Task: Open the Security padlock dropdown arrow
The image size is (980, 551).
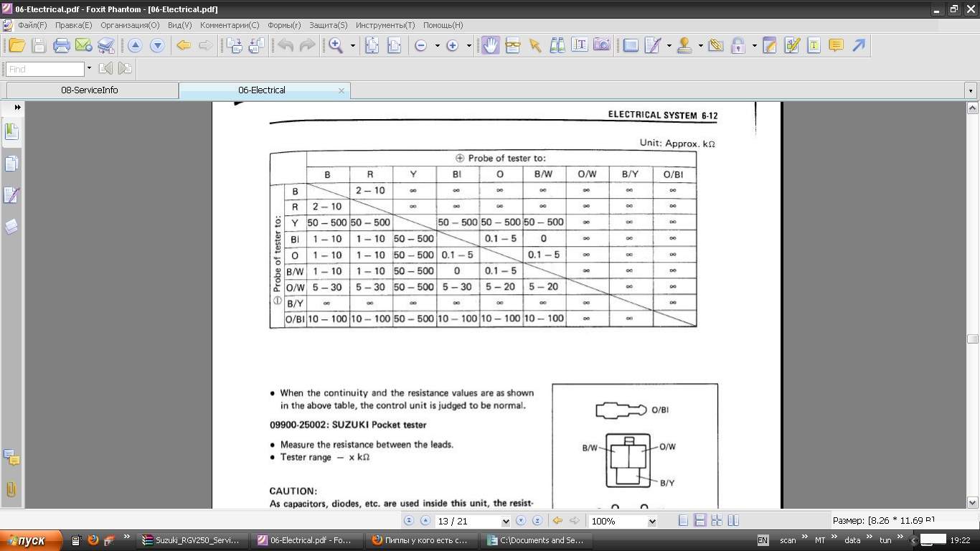Action: 755,46
